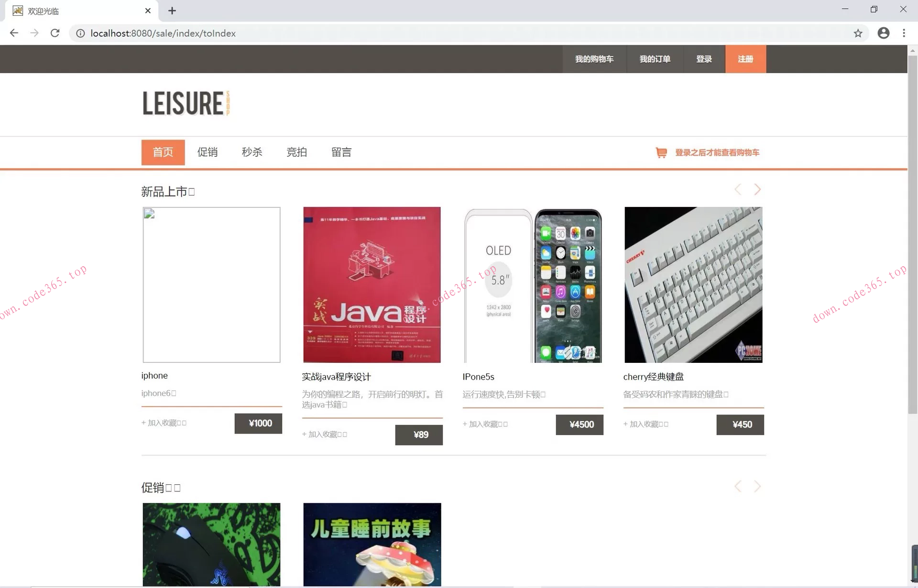This screenshot has height=588, width=918.
Task: Bookmark this page with the star icon
Action: click(x=858, y=33)
